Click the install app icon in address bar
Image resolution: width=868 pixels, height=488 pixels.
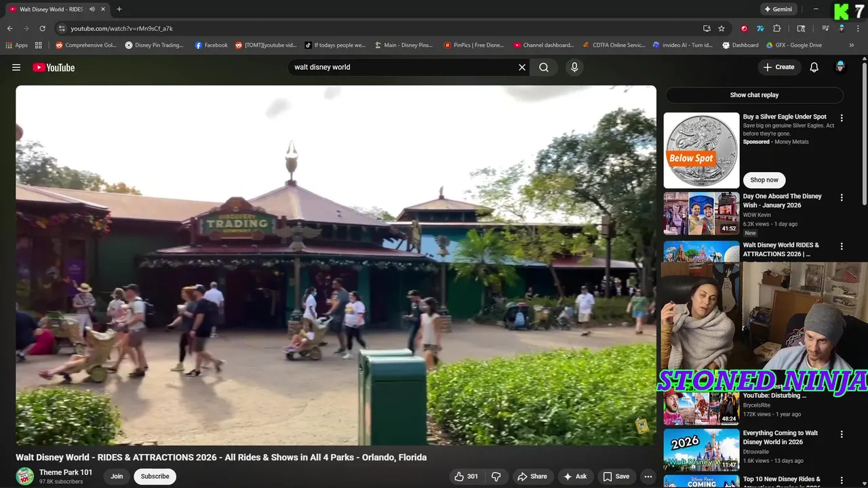pos(707,28)
